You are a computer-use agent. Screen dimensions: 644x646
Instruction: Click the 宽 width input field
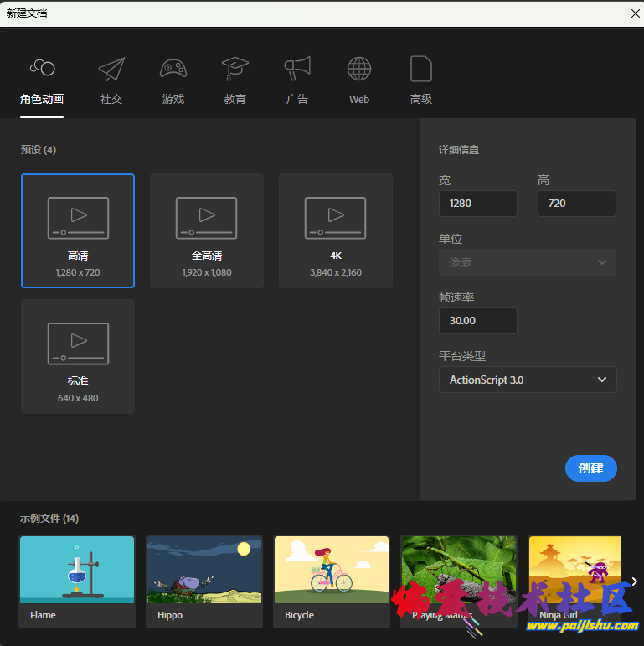(477, 204)
